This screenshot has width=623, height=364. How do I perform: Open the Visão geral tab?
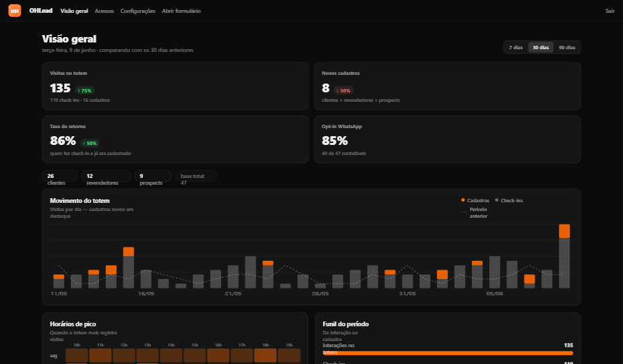pos(74,11)
